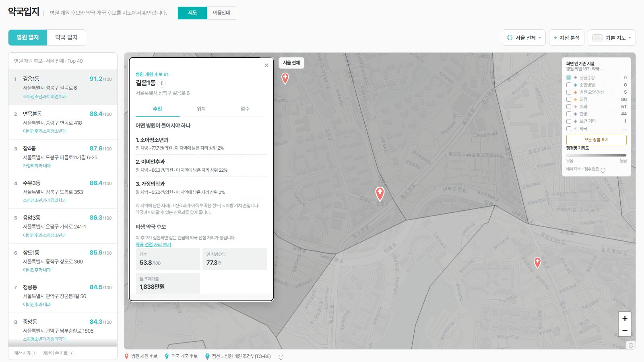Image resolution: width=644 pixels, height=362 pixels.
Task: Click the info icon next to 계산에 쓴 자료
Action: (72, 354)
